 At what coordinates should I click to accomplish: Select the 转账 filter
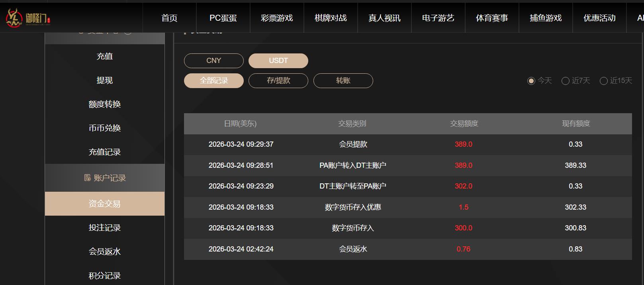pos(343,81)
